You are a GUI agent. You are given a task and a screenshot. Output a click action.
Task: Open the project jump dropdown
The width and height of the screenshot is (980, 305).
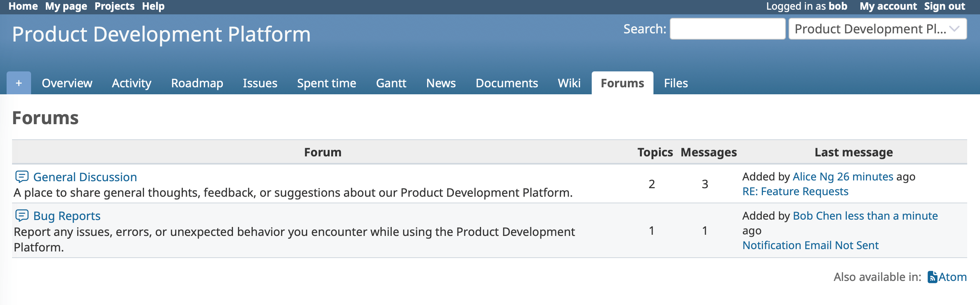(877, 29)
